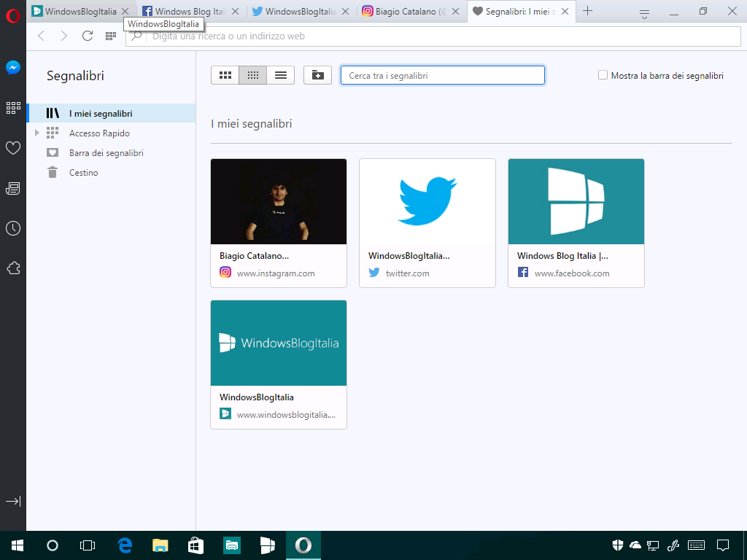Open History clock icon in sidebar
The height and width of the screenshot is (560, 747).
click(13, 228)
